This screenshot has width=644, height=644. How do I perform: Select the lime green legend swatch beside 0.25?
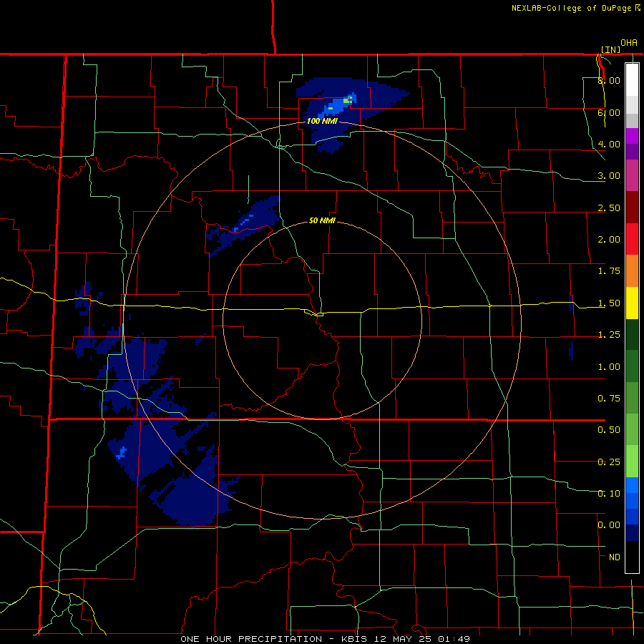coord(632,462)
